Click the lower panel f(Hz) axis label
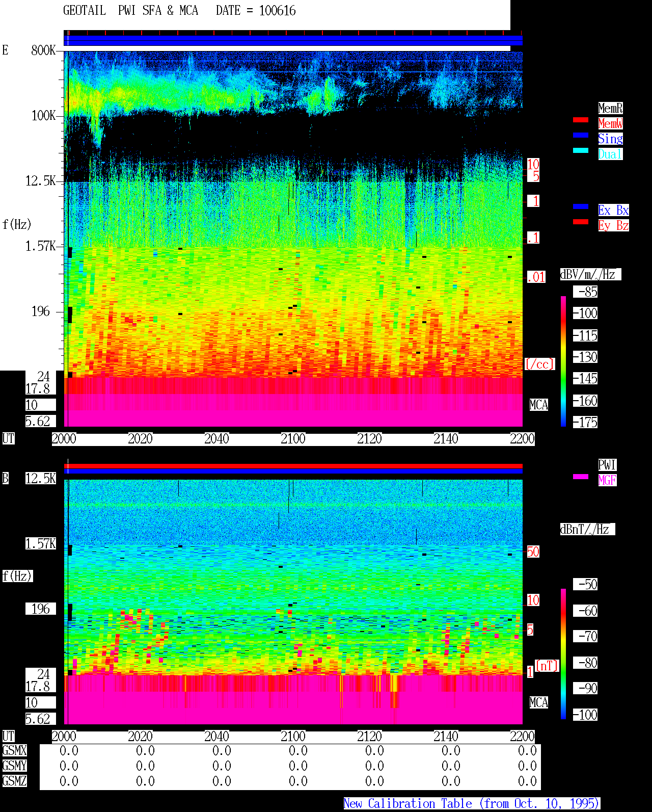This screenshot has height=812, width=652. 17,576
